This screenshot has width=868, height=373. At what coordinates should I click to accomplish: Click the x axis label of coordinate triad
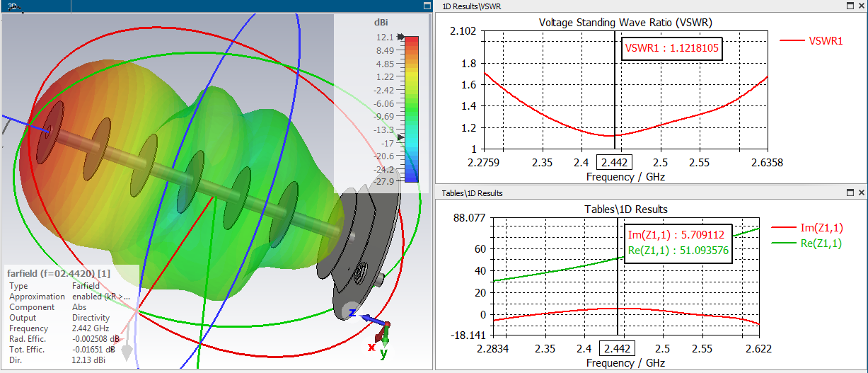coord(371,347)
